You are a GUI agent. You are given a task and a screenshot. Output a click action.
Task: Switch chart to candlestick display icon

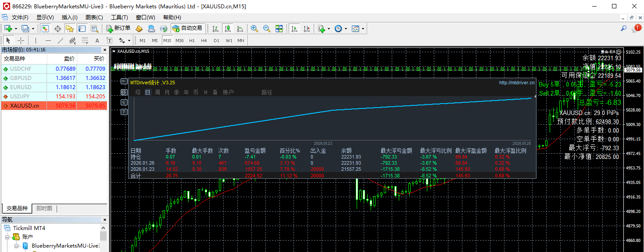click(x=227, y=29)
